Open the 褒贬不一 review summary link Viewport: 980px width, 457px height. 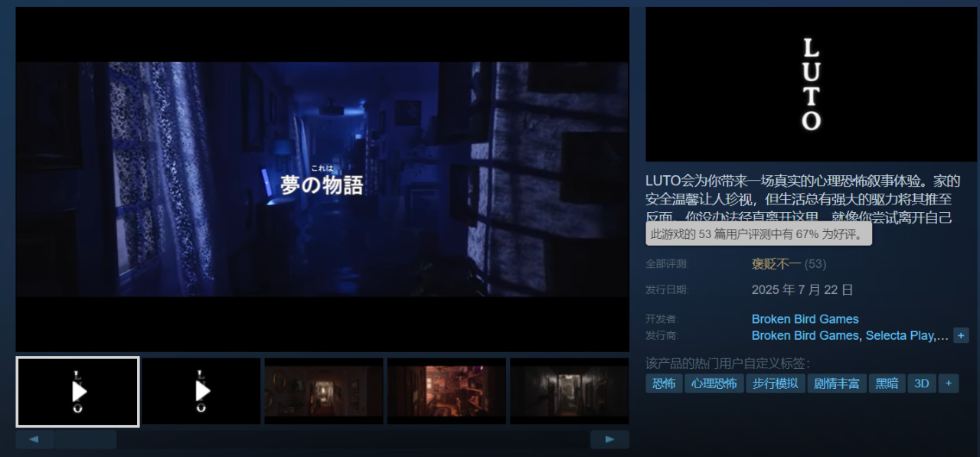776,264
